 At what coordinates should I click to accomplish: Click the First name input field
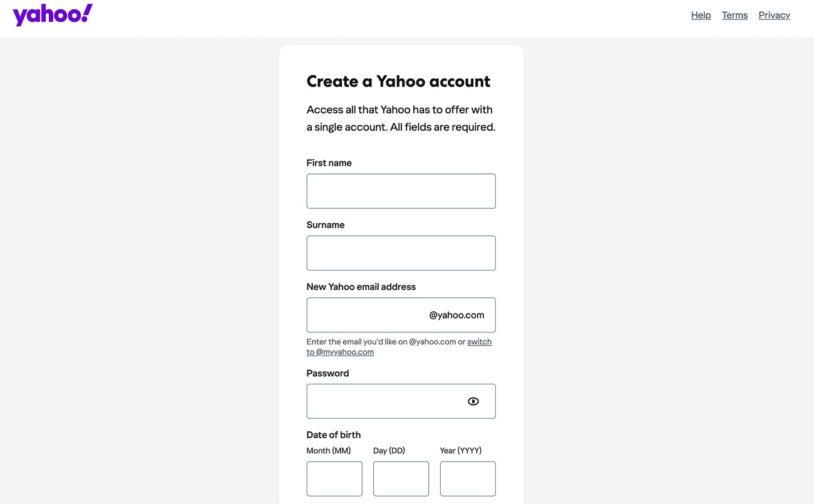click(401, 190)
